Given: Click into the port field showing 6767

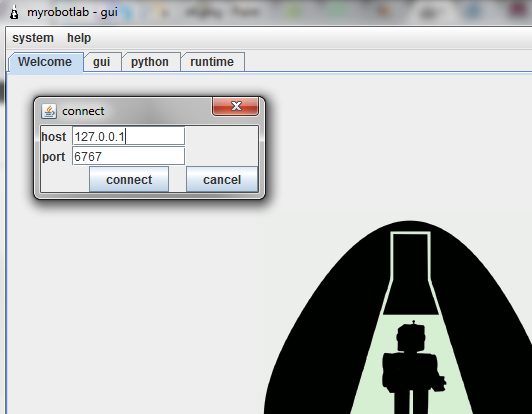Looking at the screenshot, I should [129, 156].
